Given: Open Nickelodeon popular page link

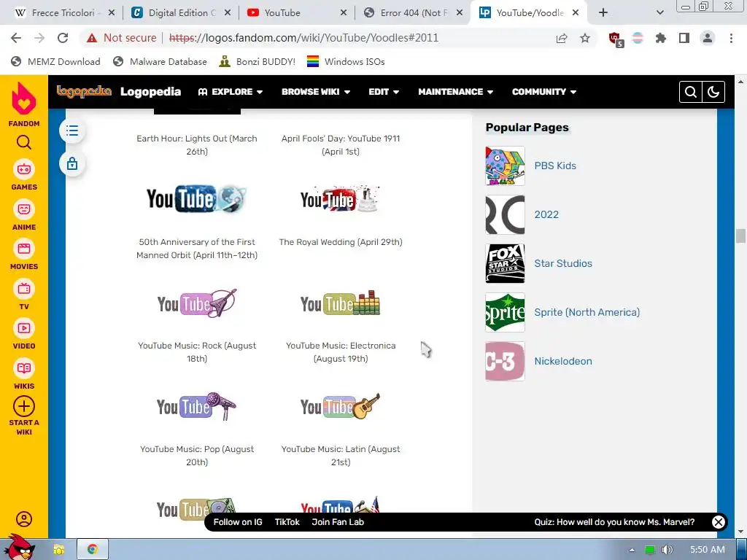Looking at the screenshot, I should pos(563,361).
